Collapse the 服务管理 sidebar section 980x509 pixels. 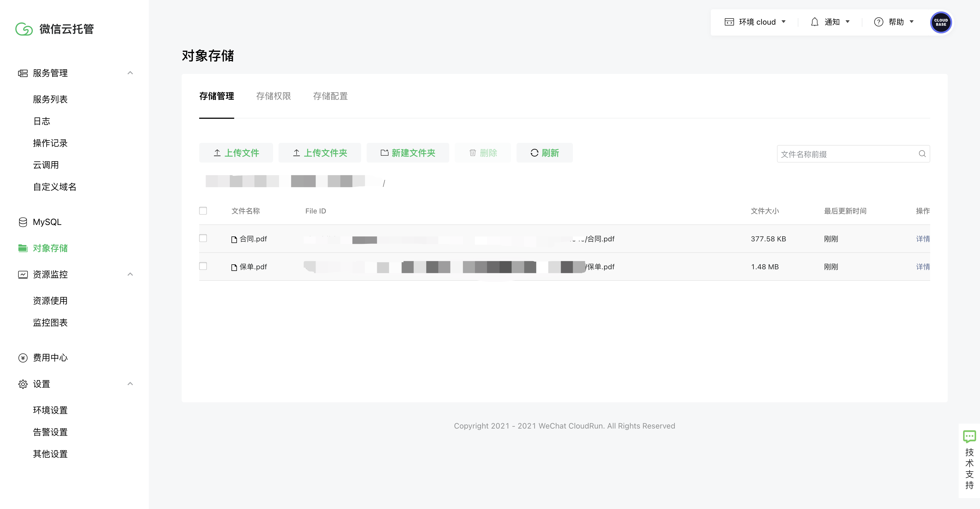(130, 73)
